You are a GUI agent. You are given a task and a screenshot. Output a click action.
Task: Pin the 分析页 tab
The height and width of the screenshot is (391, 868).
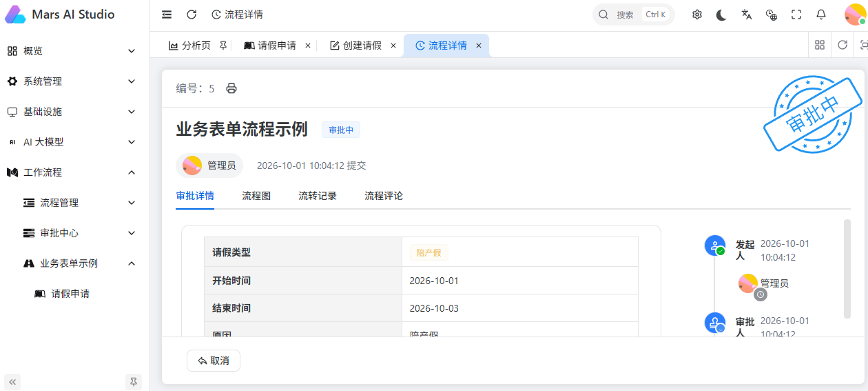(223, 46)
